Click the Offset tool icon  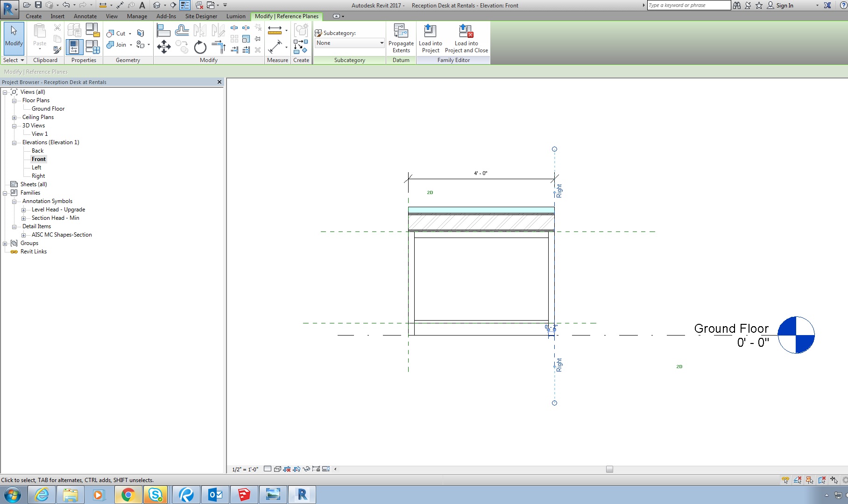tap(182, 31)
